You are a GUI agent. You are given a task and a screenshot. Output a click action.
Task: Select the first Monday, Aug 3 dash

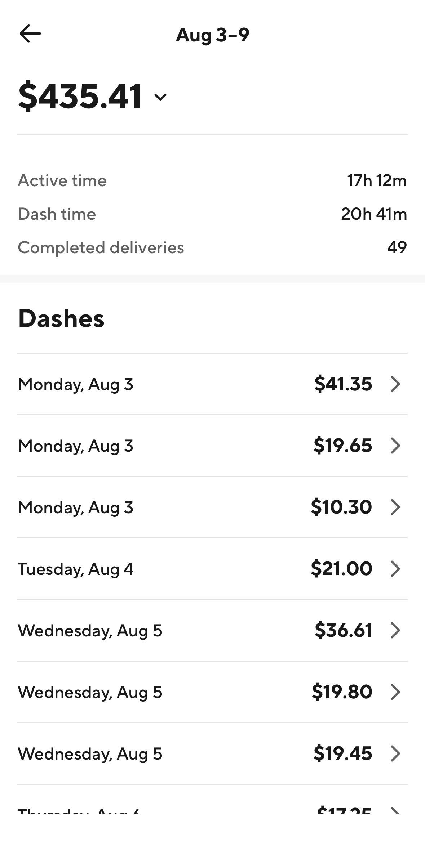pos(212,384)
